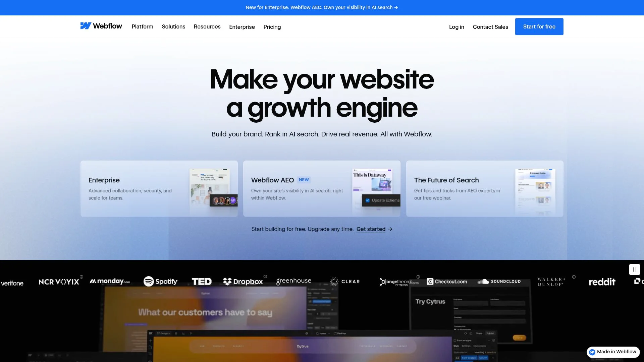Click the avatar group on Enterprise card
The image size is (644, 362).
[x=224, y=200]
